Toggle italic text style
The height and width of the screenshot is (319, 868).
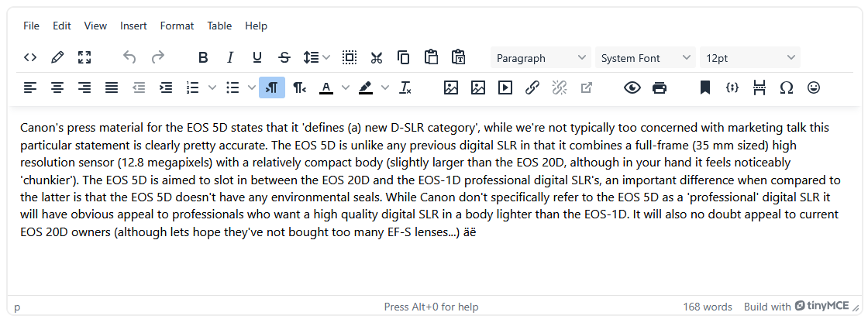pos(230,57)
